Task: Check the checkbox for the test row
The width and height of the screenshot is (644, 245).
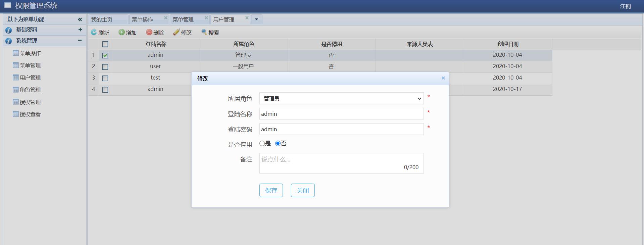Action: click(105, 78)
